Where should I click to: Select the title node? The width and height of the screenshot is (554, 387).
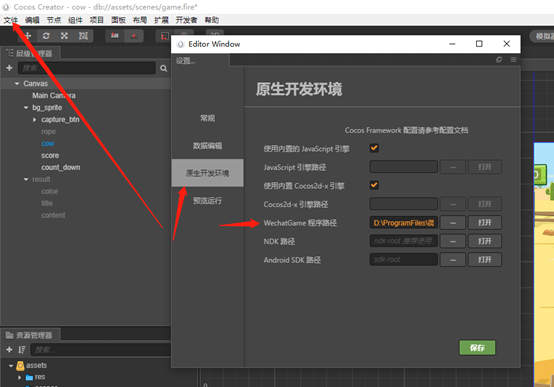coord(47,203)
